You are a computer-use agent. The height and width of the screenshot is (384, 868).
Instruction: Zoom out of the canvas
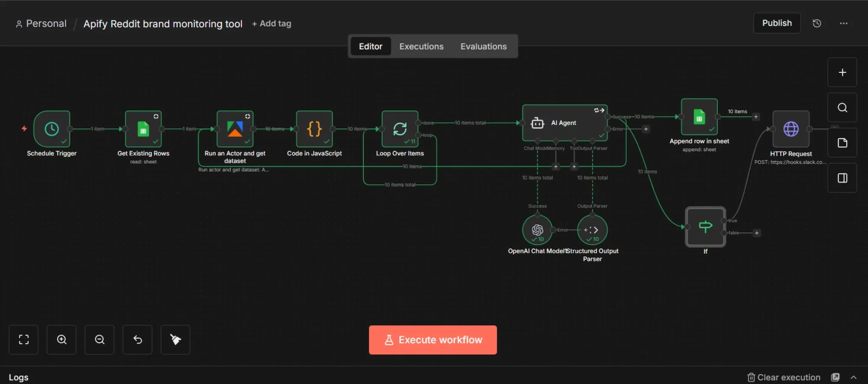click(99, 339)
